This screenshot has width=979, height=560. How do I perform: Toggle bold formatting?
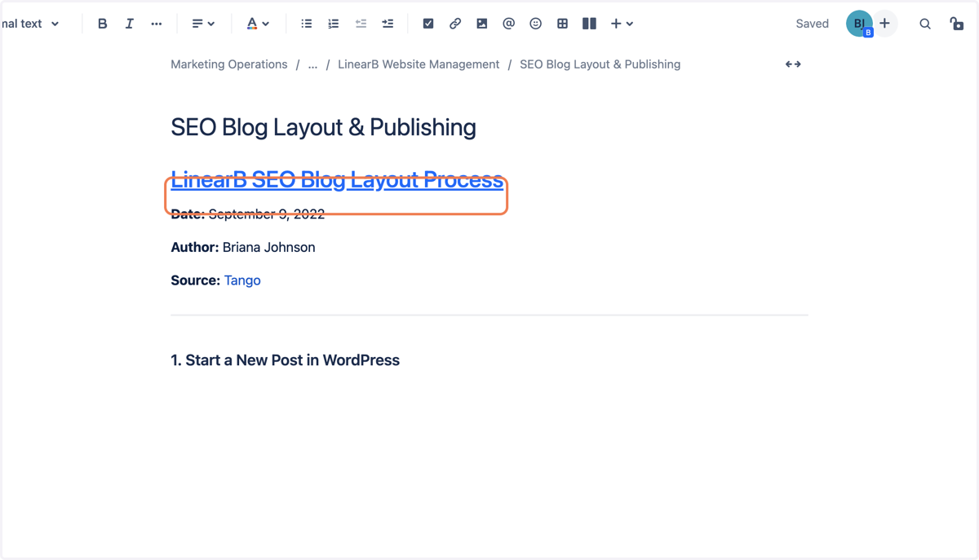point(102,24)
